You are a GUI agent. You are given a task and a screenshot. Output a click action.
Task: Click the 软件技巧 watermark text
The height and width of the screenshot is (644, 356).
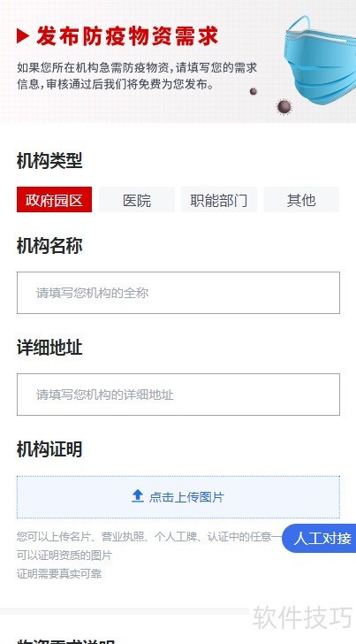point(303,617)
